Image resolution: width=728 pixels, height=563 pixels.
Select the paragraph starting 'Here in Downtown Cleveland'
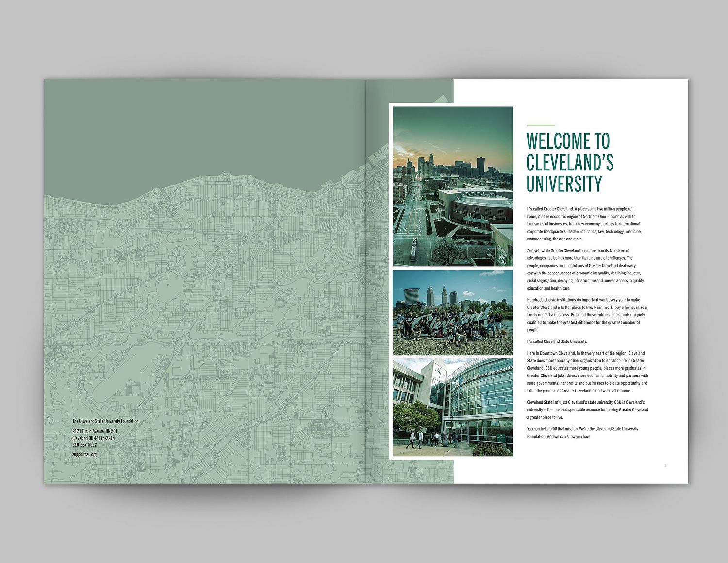pos(587,372)
